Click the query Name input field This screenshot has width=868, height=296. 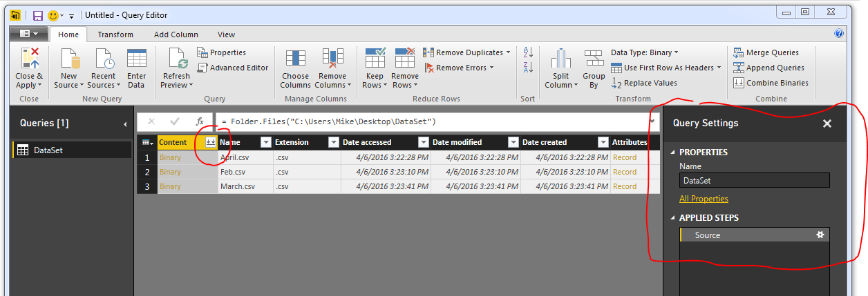coord(754,181)
